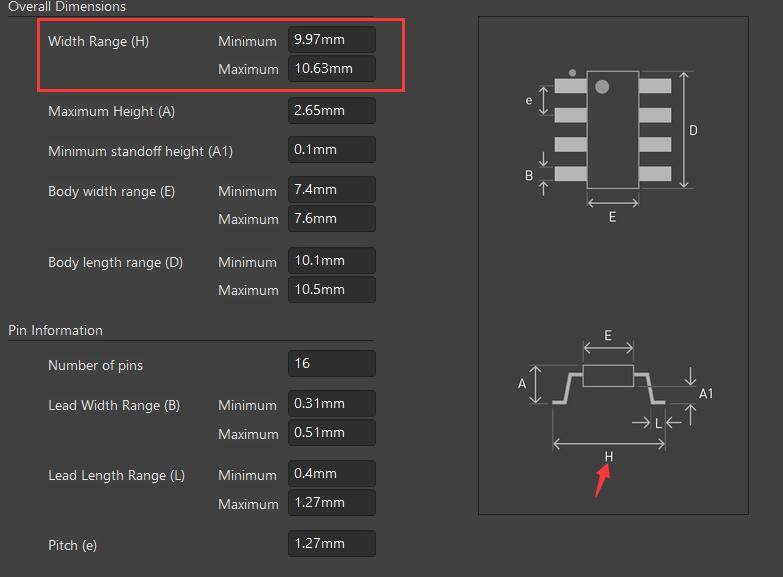Click the Lead Width maximum 0.51mm field
Viewport: 783px width, 577px height.
(x=332, y=432)
